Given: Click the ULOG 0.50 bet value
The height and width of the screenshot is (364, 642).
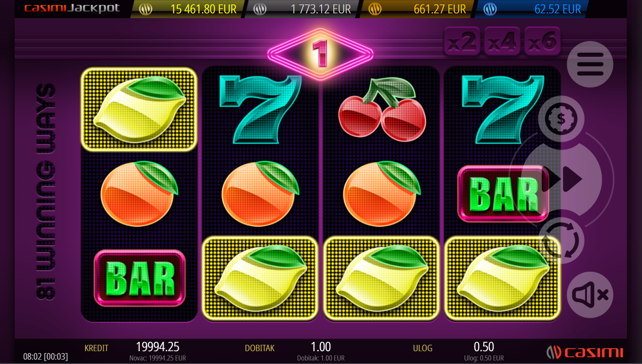Looking at the screenshot, I should (x=484, y=347).
